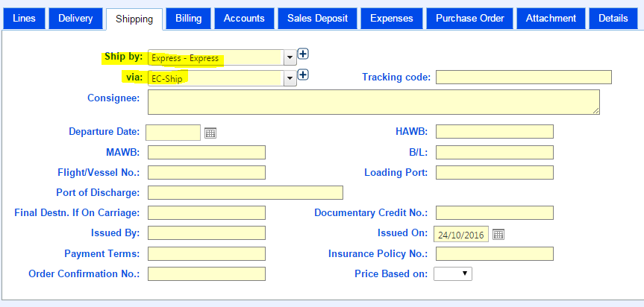
Task: Open the Purchase Order tab
Action: click(470, 19)
